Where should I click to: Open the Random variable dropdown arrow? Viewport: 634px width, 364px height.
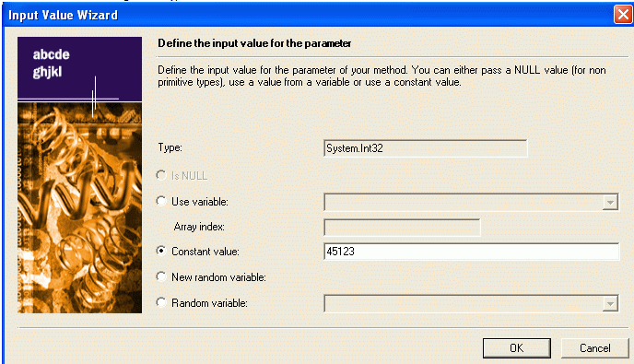(610, 304)
